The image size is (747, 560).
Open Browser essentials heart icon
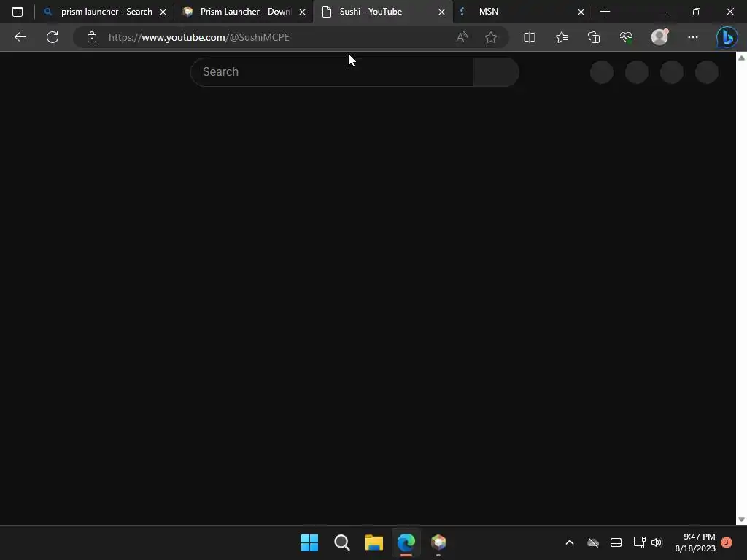[626, 37]
